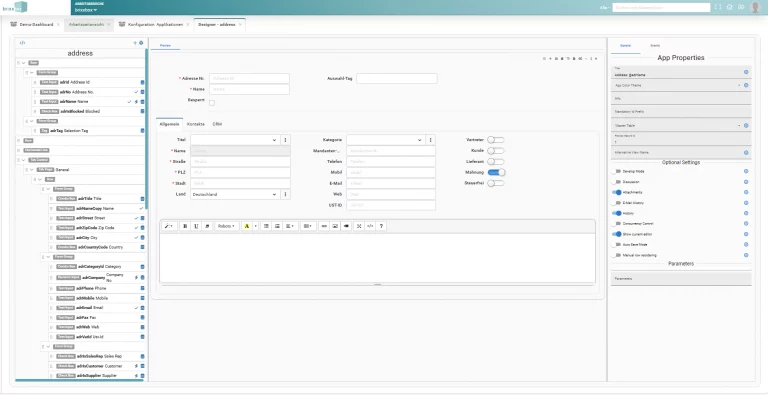
Task: Enable the Concurrency Control switch
Action: (616, 223)
